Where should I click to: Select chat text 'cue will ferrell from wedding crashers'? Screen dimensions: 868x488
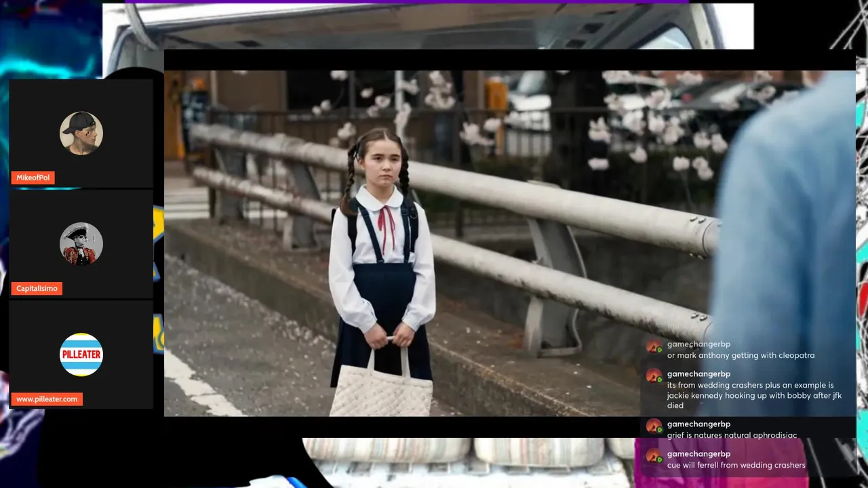coord(736,465)
